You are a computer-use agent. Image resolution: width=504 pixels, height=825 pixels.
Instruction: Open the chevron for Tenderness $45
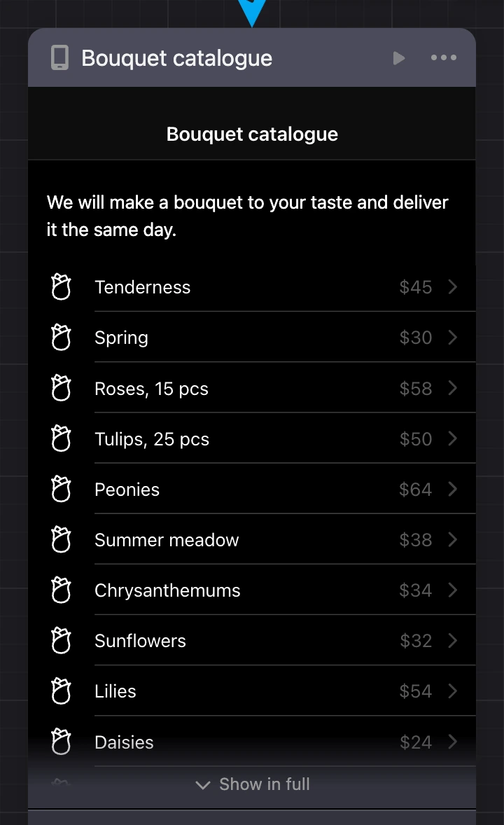[452, 286]
